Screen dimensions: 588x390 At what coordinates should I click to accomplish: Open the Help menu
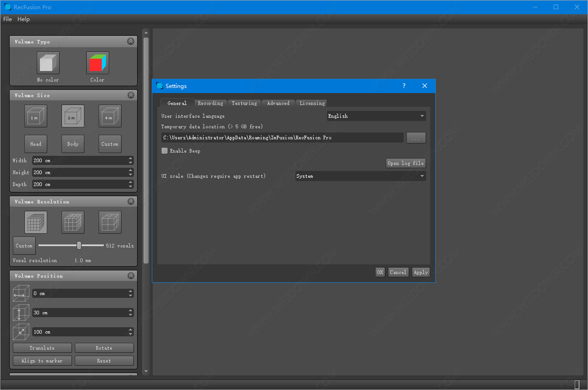[x=23, y=19]
